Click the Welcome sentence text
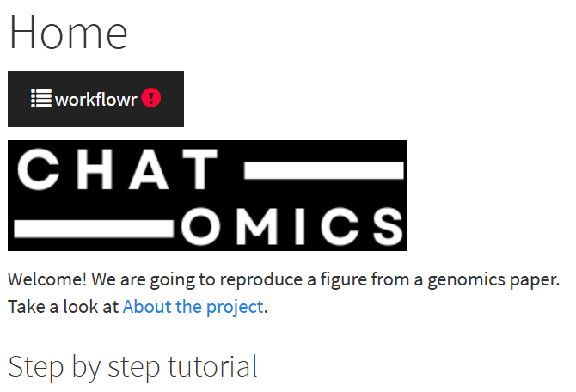The height and width of the screenshot is (392, 576). [x=284, y=279]
